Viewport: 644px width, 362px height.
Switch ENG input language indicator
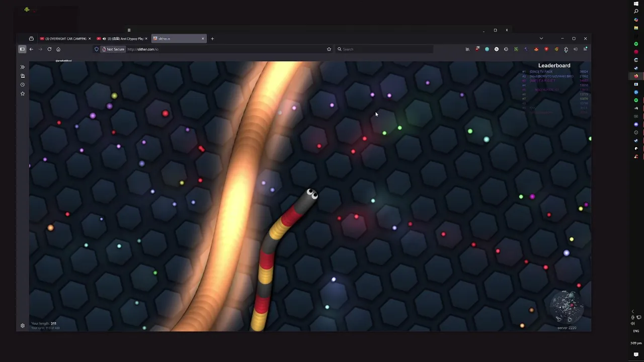[636, 331]
